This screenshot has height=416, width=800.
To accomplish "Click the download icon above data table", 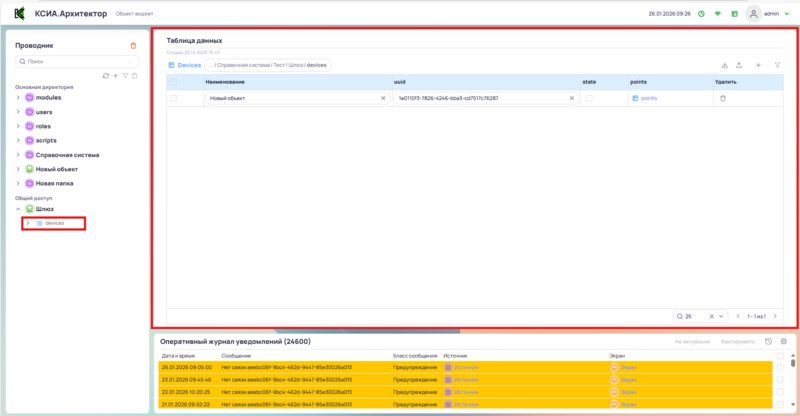I will coord(724,65).
